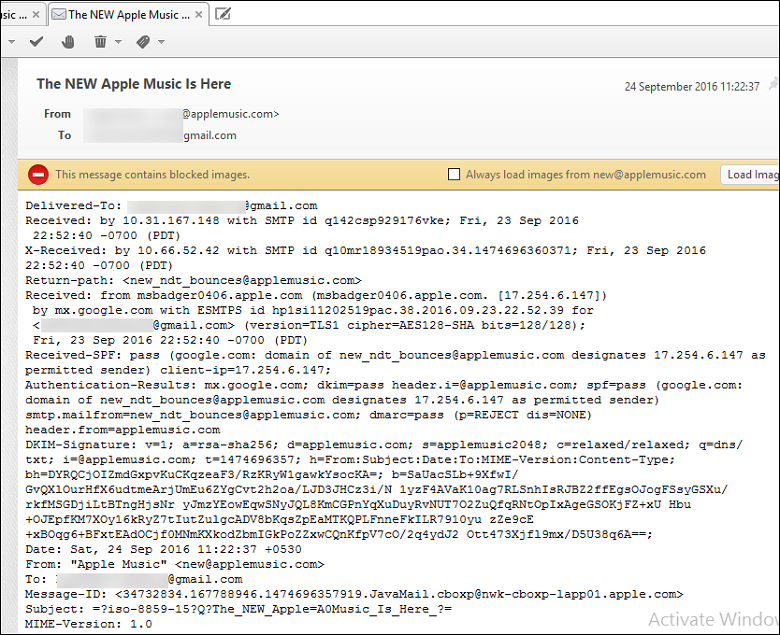Screen dimensions: 780x635
Task: Click the "dmarc=pass (p=REJECT dis=NONE)" text
Action: [480, 415]
